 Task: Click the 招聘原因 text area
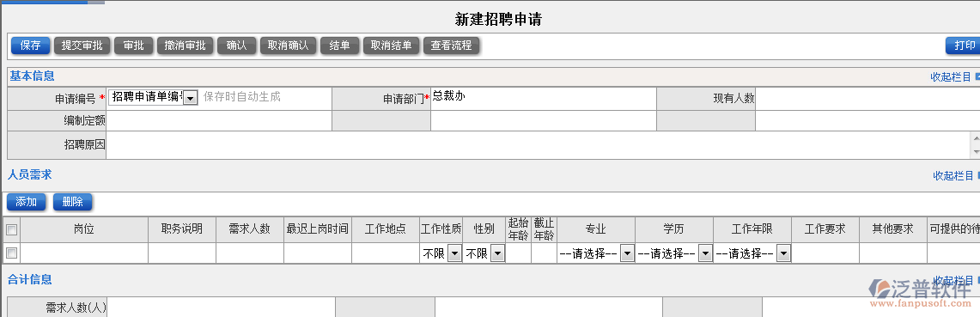pyautogui.click(x=539, y=145)
